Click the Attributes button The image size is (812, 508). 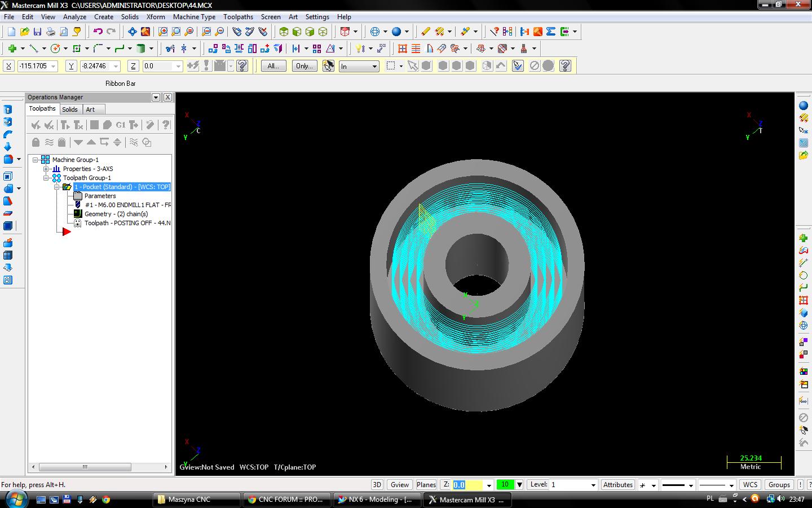pyautogui.click(x=618, y=485)
